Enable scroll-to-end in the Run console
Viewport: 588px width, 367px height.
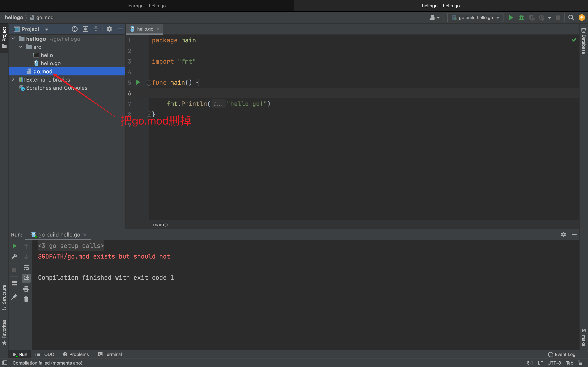coord(26,278)
